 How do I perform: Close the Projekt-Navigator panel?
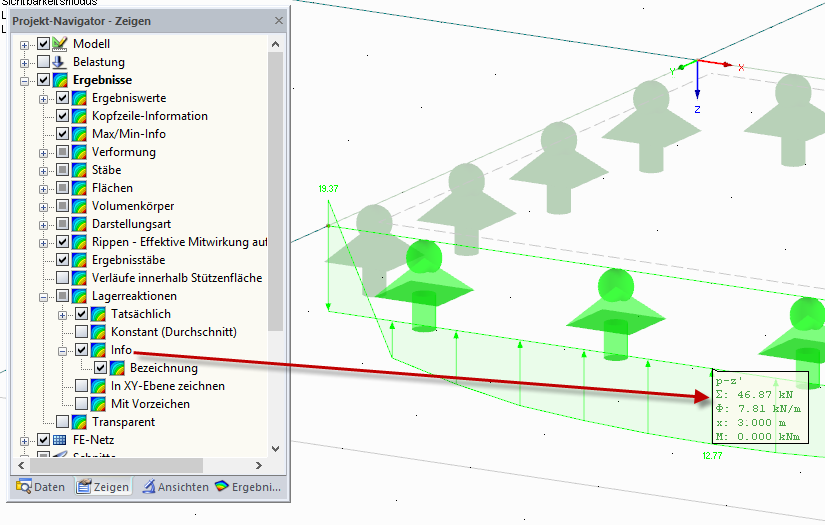click(279, 21)
